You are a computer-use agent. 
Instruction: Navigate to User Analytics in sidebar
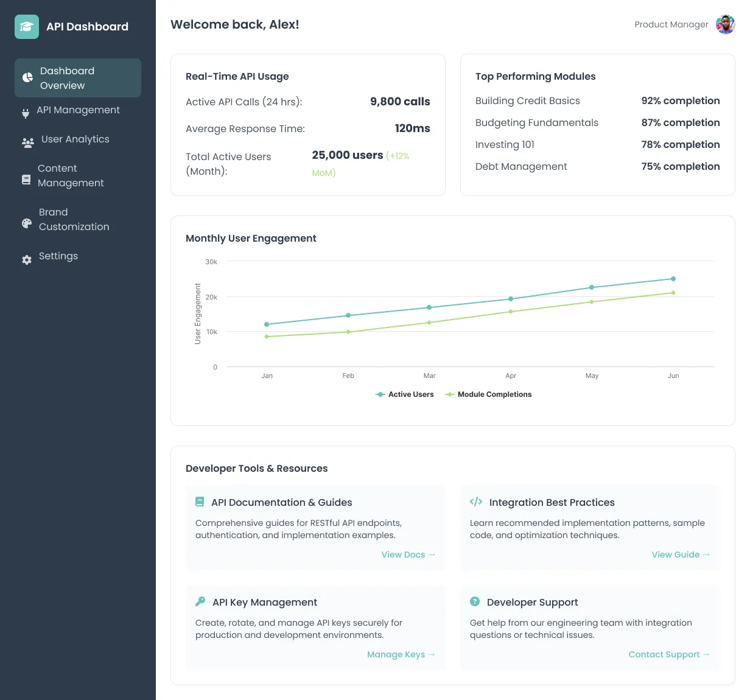click(x=74, y=139)
